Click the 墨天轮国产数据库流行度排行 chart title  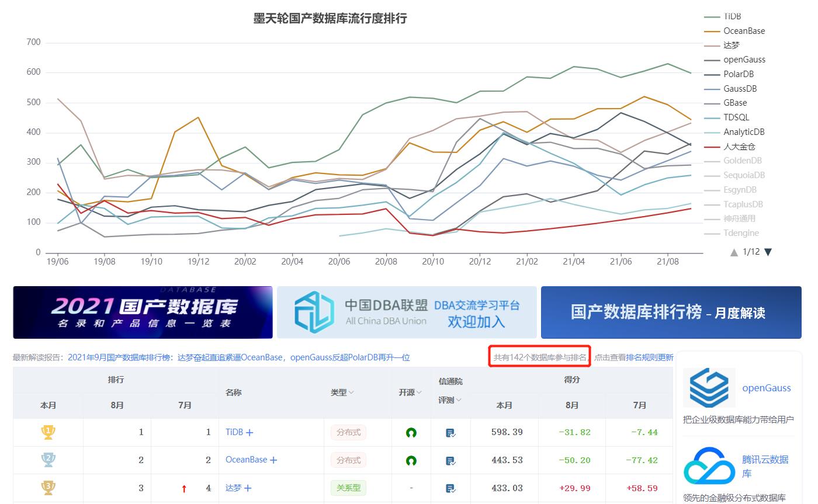tap(330, 19)
